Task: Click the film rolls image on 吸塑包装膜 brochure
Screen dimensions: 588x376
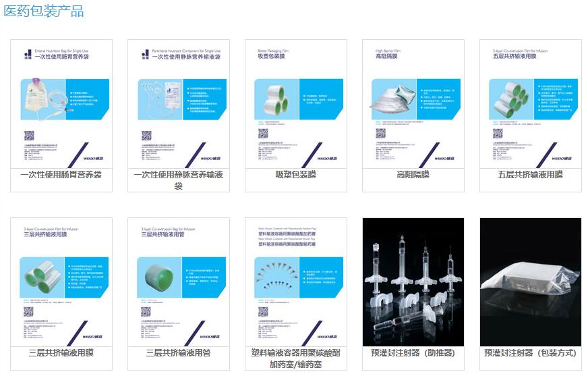Action: 276,99
